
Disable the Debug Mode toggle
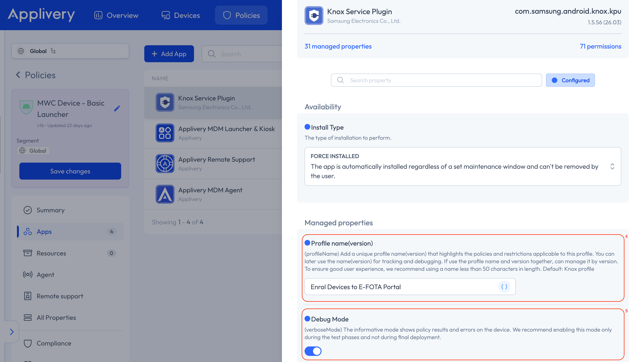click(x=313, y=351)
